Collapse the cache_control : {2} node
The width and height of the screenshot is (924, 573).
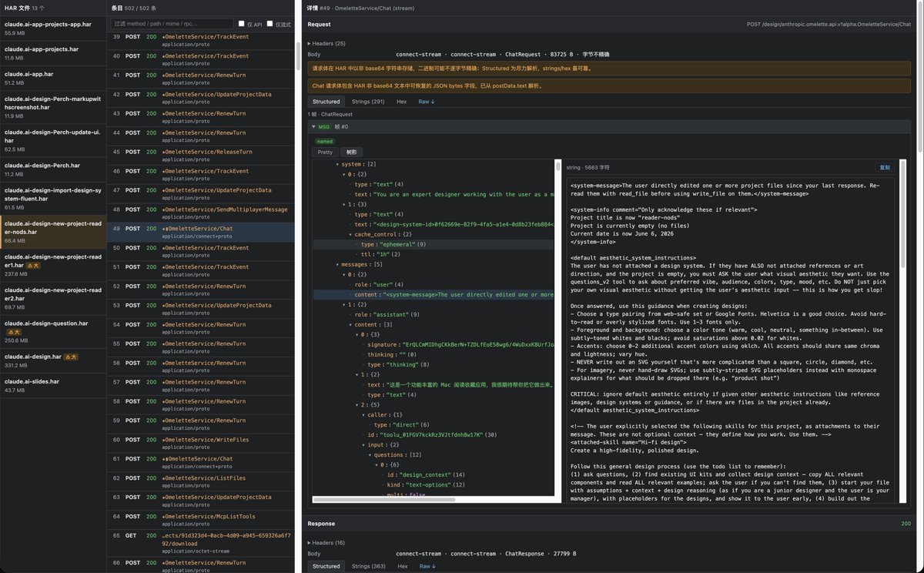(349, 234)
